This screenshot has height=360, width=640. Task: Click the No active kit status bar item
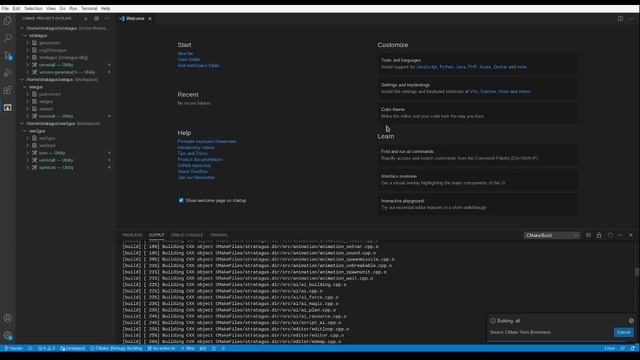coord(161,348)
